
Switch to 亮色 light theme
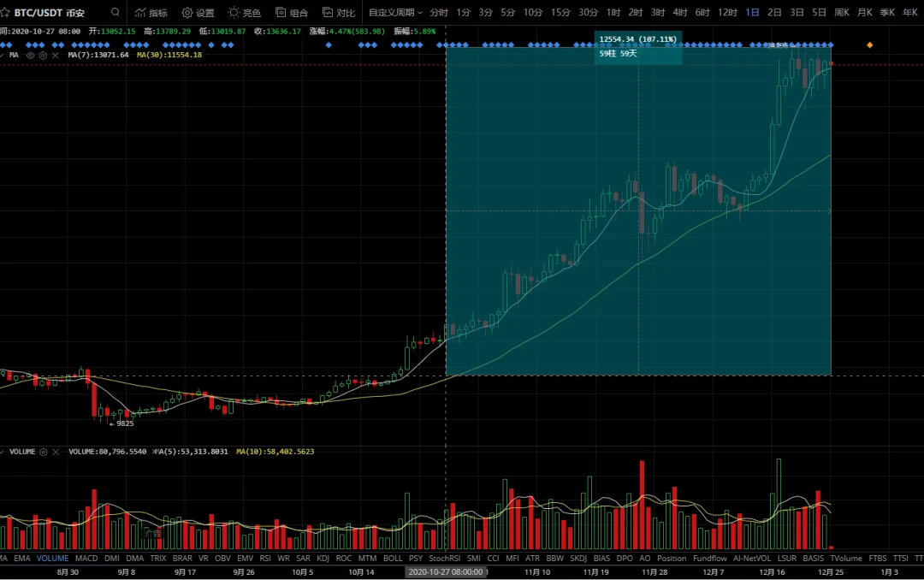(245, 12)
